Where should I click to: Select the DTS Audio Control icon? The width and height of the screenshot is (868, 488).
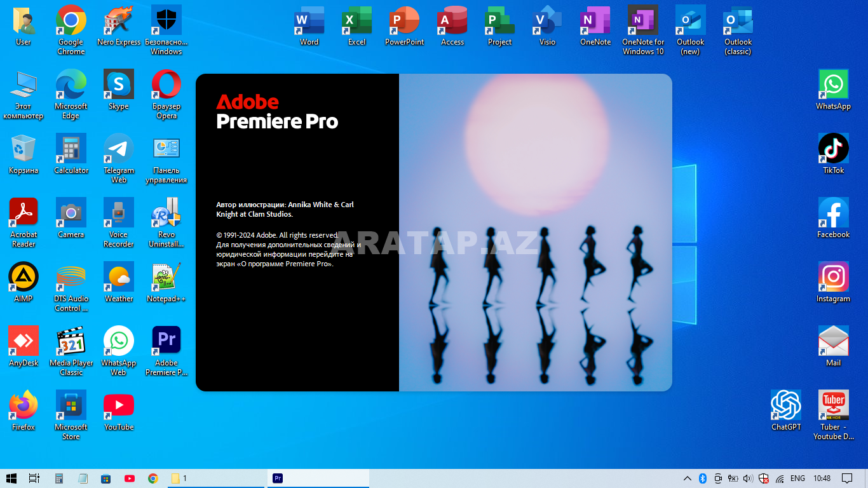coord(71,287)
